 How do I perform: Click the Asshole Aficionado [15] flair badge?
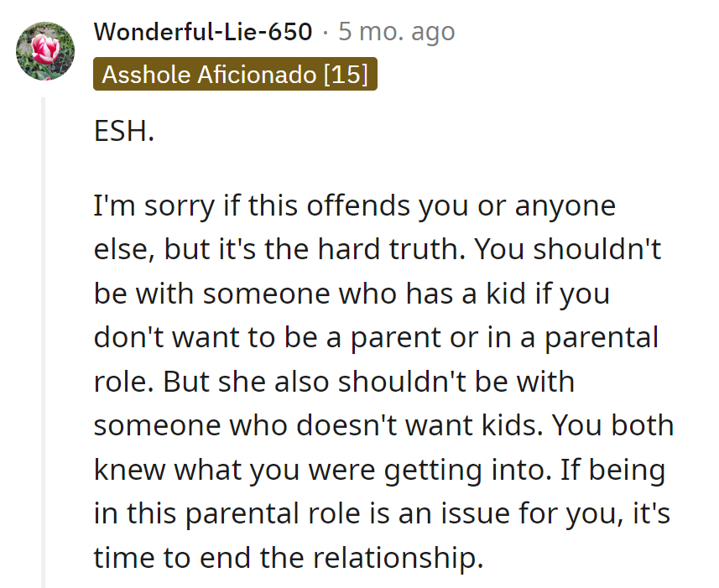coord(235,75)
